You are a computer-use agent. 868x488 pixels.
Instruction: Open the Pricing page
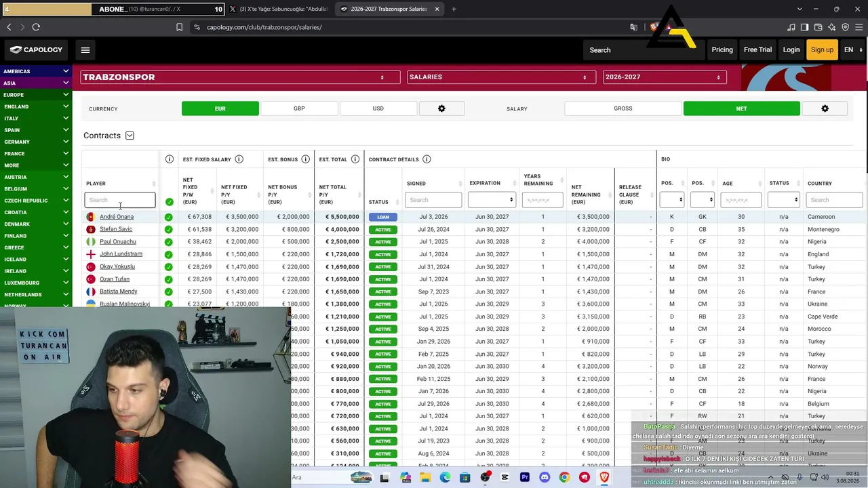(x=722, y=49)
